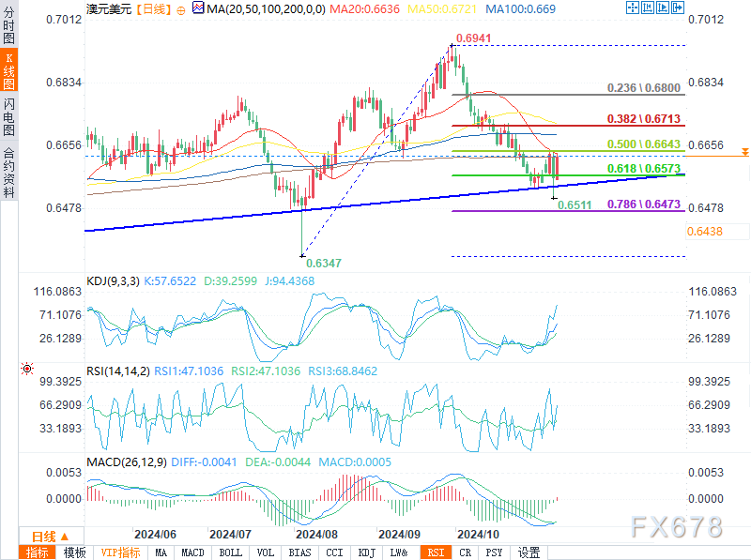Enable the MACD indicator button
The width and height of the screenshot is (751, 560).
pos(193,552)
